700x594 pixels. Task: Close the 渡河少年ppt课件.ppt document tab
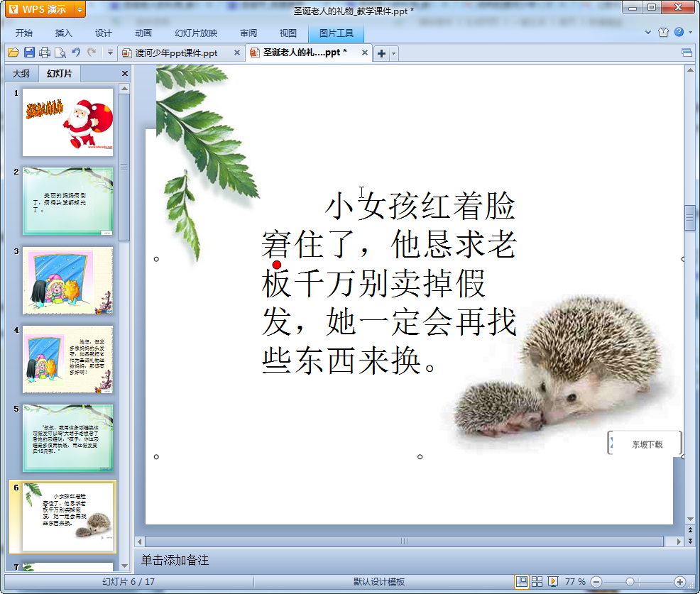pyautogui.click(x=237, y=53)
